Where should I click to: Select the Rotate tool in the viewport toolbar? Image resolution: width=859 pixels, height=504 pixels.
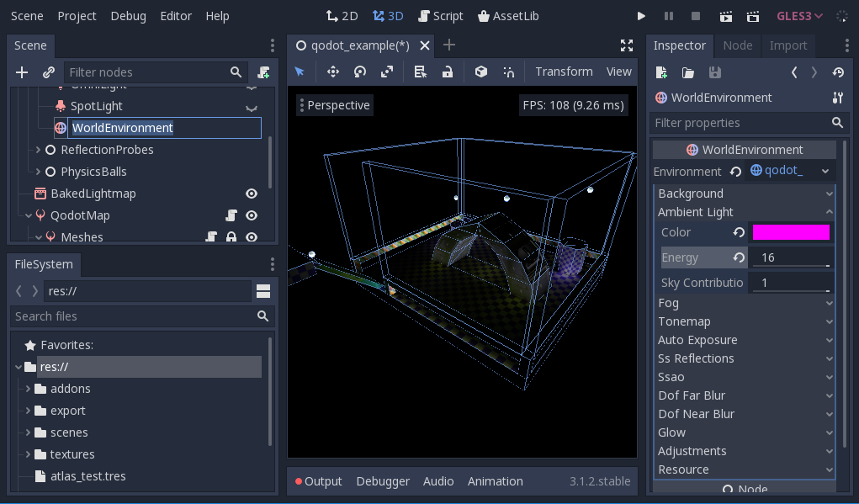[360, 72]
